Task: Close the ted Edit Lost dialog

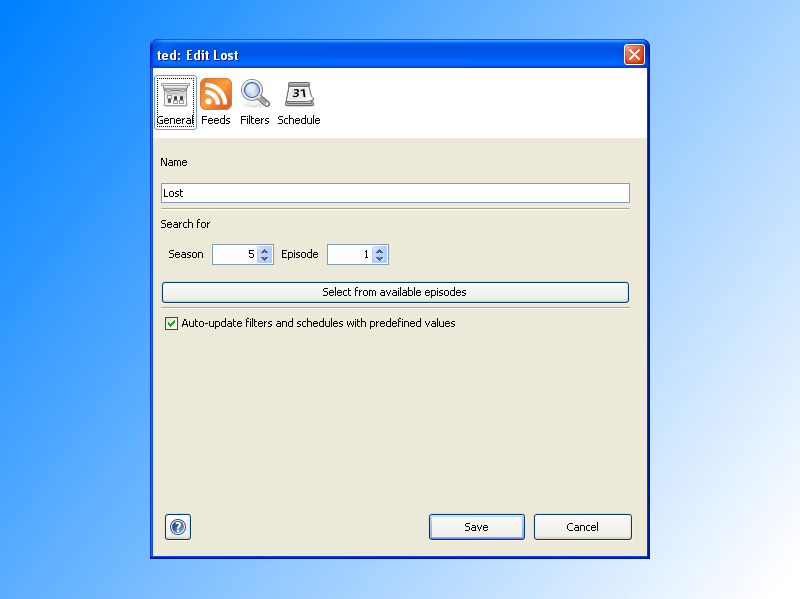Action: click(634, 55)
